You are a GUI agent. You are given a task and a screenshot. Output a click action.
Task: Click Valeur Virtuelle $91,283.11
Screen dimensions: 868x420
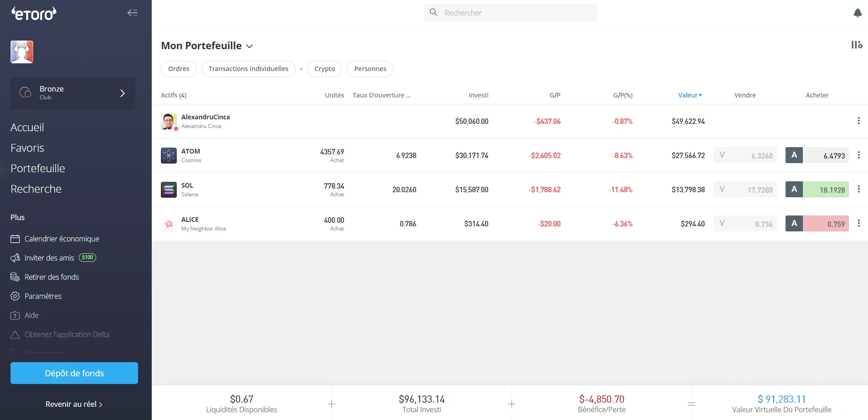pyautogui.click(x=782, y=404)
